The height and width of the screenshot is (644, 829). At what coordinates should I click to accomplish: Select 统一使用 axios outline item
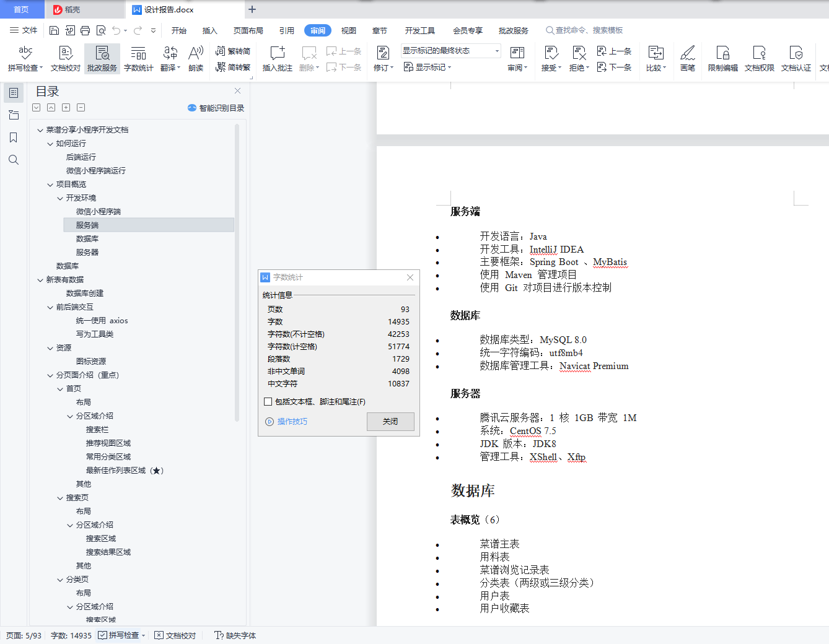click(x=102, y=321)
